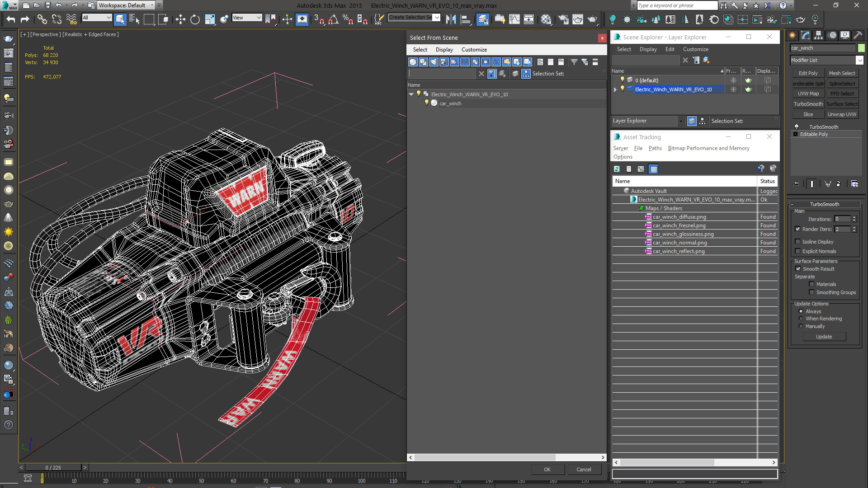Select the When Rendering update option
This screenshot has width=868, height=488.
pos(801,319)
